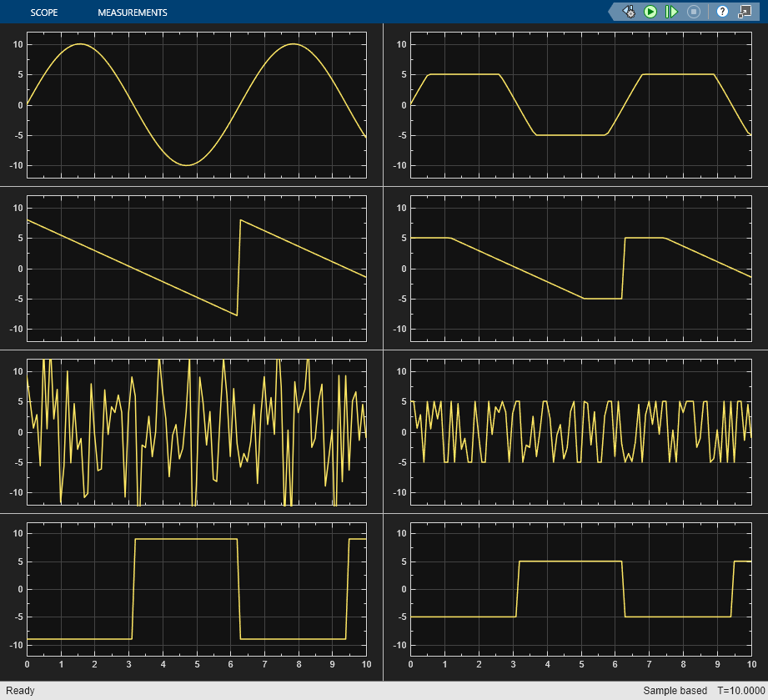Switch to the MEASUREMENTS tab
Screen dimensions: 768x700
(x=132, y=13)
